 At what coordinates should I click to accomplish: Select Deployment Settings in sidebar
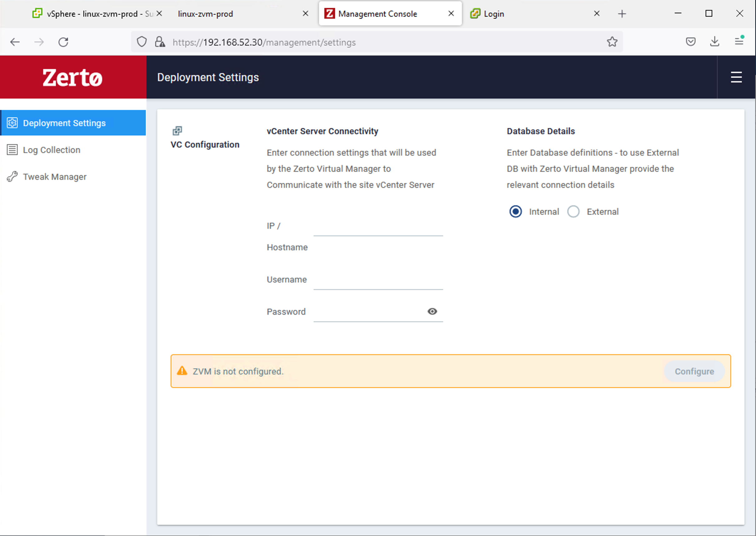click(x=73, y=123)
